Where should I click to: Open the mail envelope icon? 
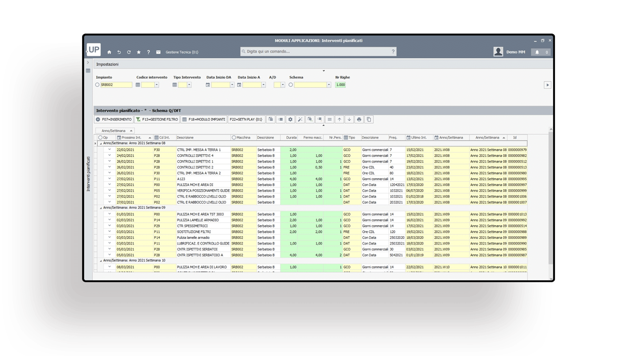[x=158, y=52]
